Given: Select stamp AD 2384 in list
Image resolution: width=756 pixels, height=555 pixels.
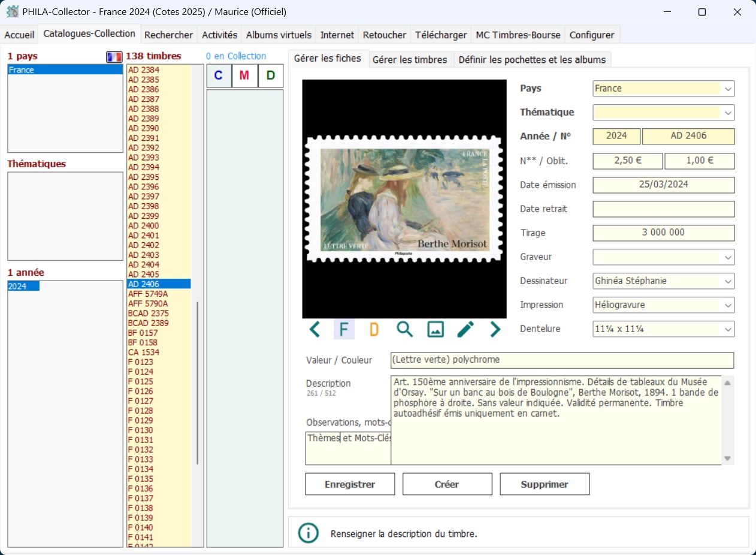Looking at the screenshot, I should pos(159,70).
